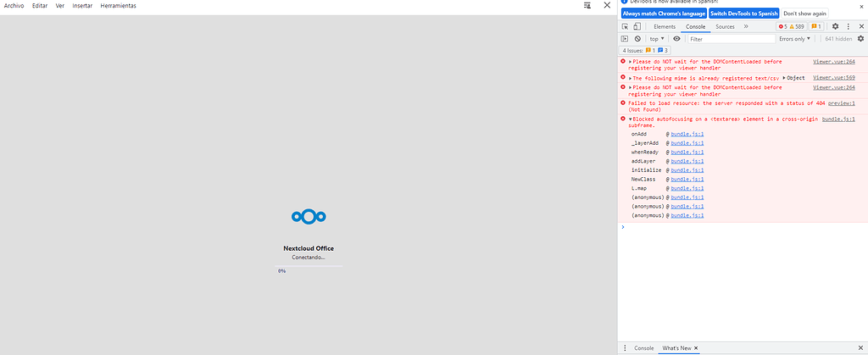
Task: Click the Nextcloud Office title text
Action: point(309,248)
